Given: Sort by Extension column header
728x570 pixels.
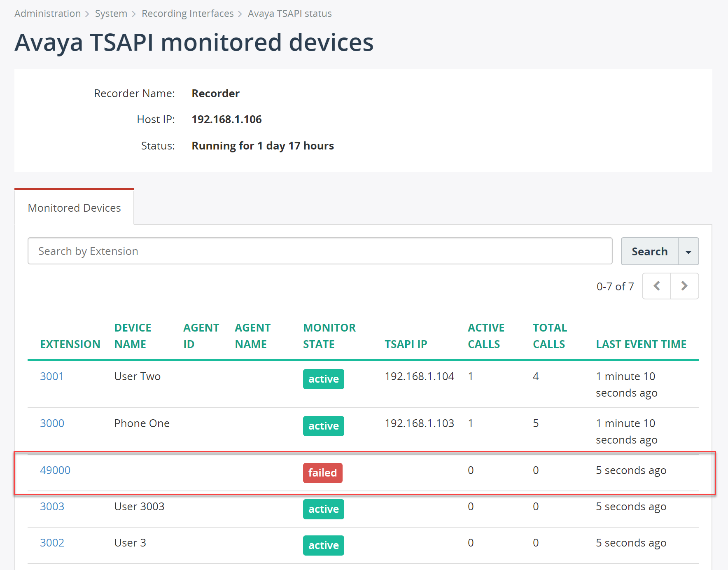Looking at the screenshot, I should 70,344.
